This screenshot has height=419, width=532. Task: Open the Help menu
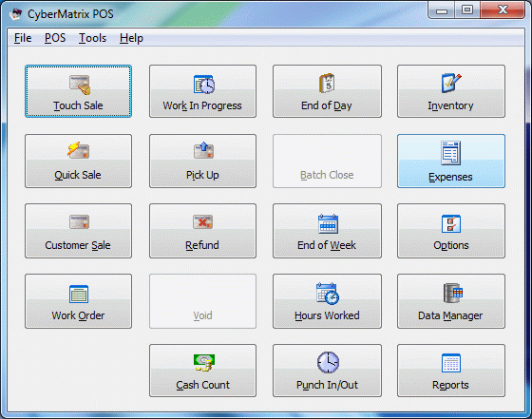click(131, 38)
